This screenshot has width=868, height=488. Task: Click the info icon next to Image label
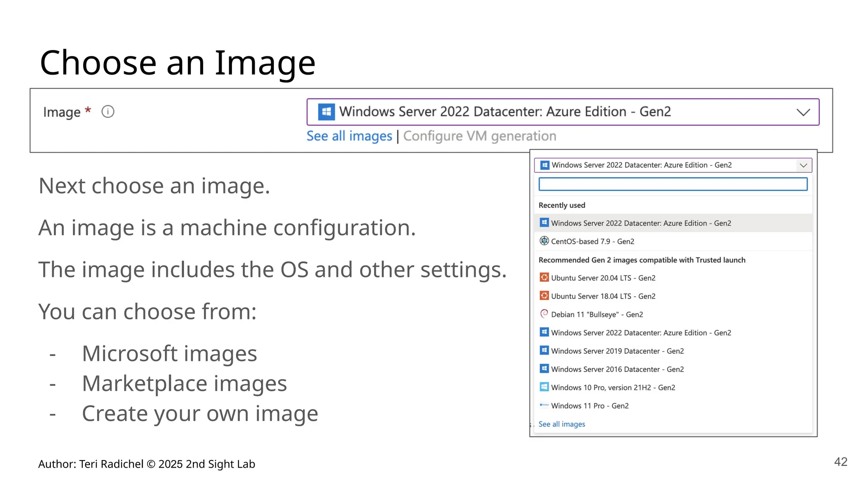108,112
